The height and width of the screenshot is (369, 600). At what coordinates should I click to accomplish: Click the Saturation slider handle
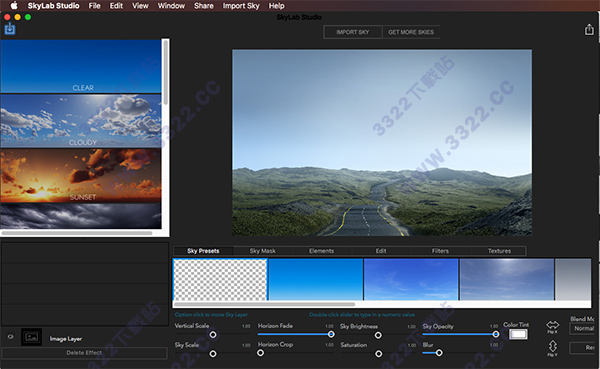point(378,354)
